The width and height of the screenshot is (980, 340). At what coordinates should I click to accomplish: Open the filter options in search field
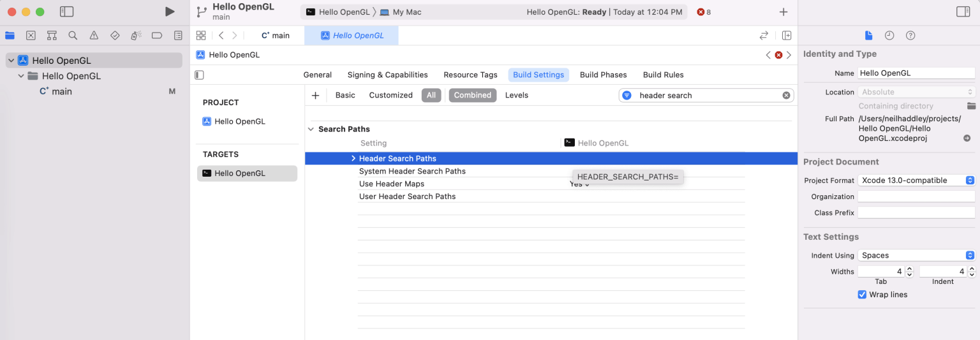627,96
